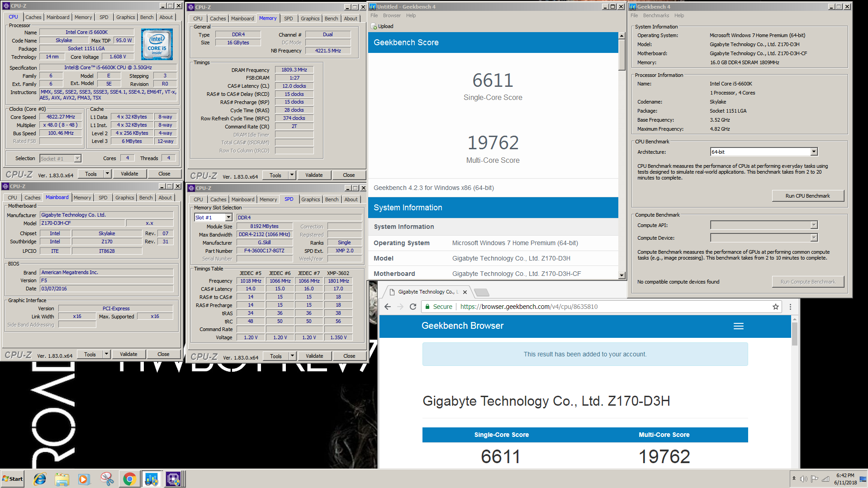Click the Show Desktop tray icon
Image resolution: width=868 pixels, height=488 pixels.
863,479
